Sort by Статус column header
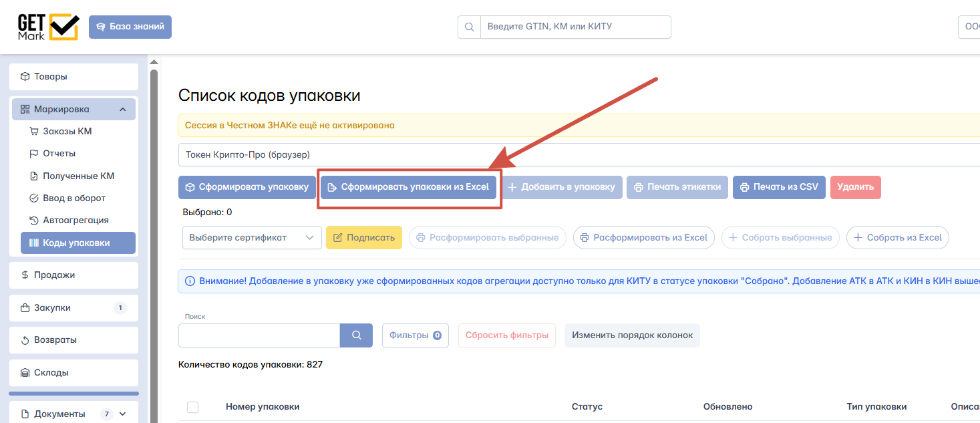 pos(587,407)
